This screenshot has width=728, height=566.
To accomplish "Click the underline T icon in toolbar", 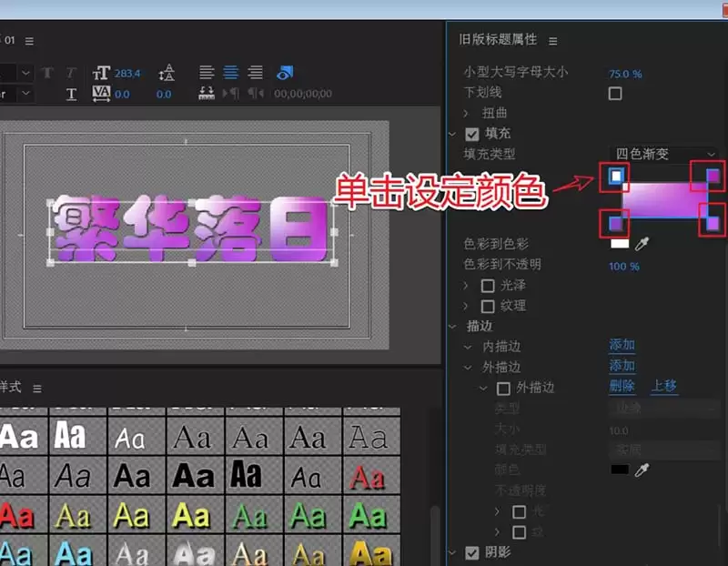I will point(71,94).
